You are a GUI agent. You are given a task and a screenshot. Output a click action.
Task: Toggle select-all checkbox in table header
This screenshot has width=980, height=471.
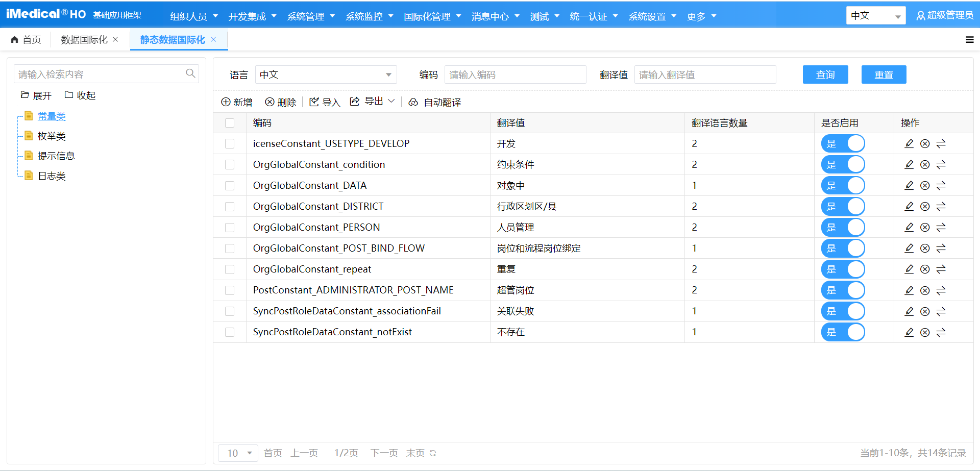click(x=230, y=123)
